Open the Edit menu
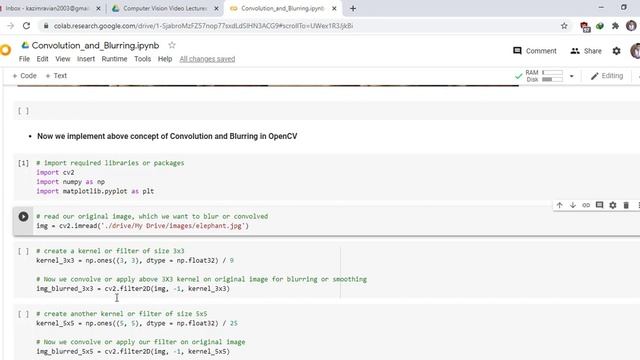Screen dimensions: 640x360 (42, 59)
